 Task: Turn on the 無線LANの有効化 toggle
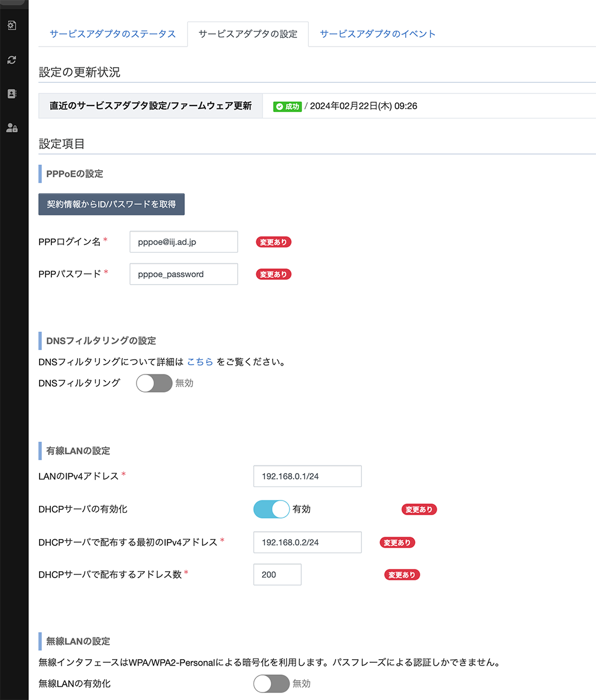[271, 684]
